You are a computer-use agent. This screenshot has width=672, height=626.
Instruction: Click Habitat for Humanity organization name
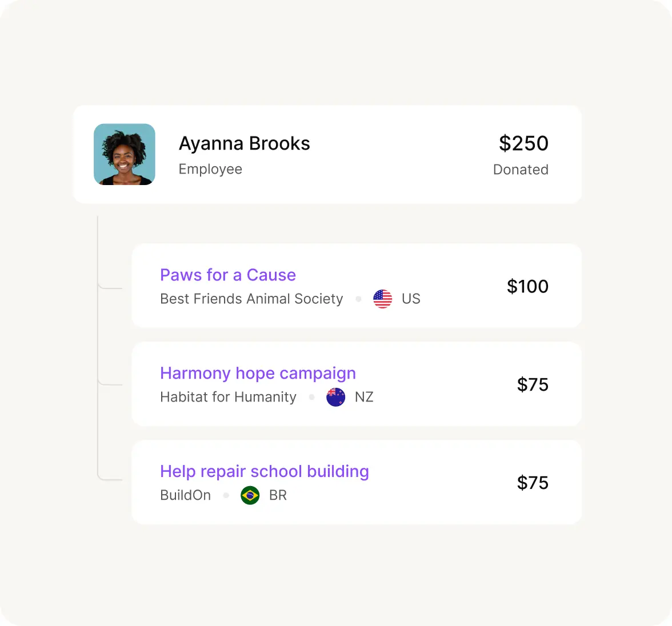(228, 397)
